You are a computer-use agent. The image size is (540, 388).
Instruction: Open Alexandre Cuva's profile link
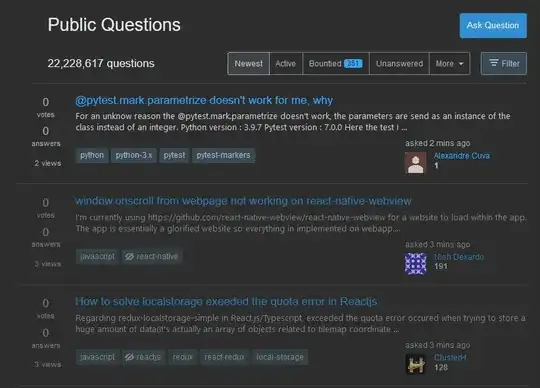(461, 156)
